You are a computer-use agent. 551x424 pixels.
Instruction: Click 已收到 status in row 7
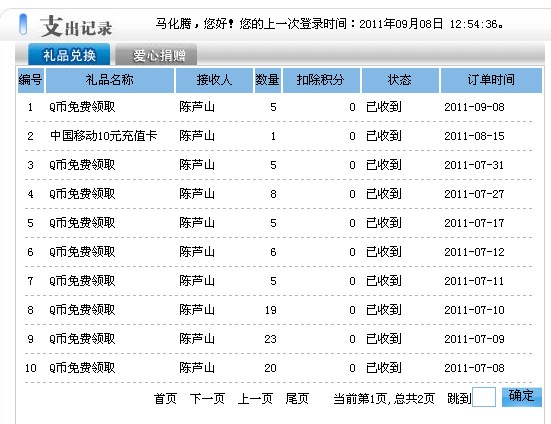pyautogui.click(x=384, y=281)
